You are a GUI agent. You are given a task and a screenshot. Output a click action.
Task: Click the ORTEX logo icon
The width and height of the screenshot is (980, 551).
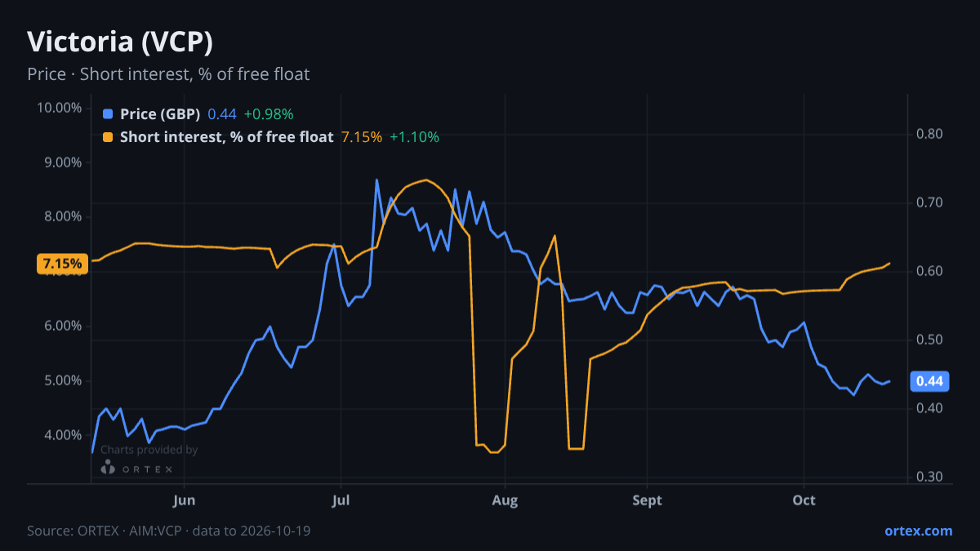click(x=108, y=467)
